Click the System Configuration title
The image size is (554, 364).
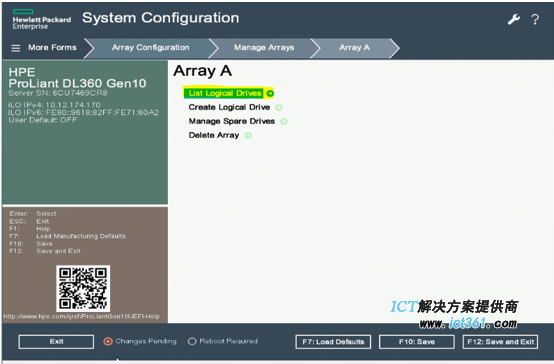[x=160, y=18]
